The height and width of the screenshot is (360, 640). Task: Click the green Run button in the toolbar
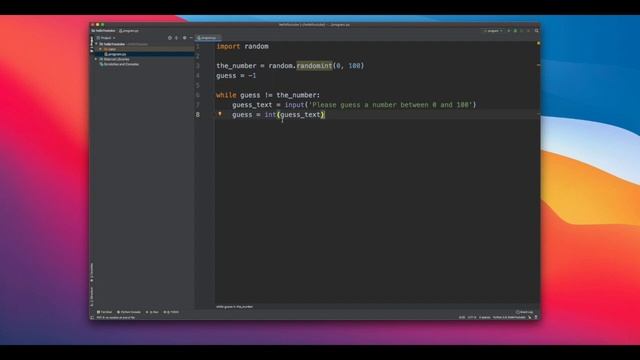coord(509,31)
